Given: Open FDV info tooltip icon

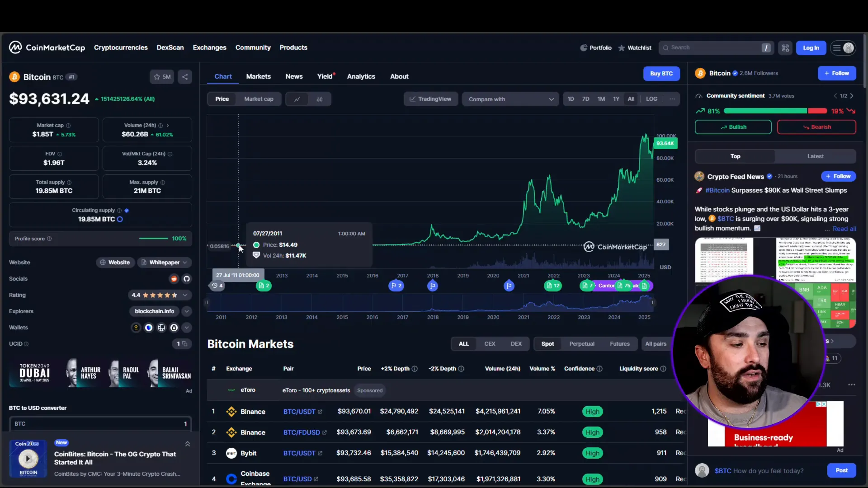Looking at the screenshot, I should pos(60,154).
